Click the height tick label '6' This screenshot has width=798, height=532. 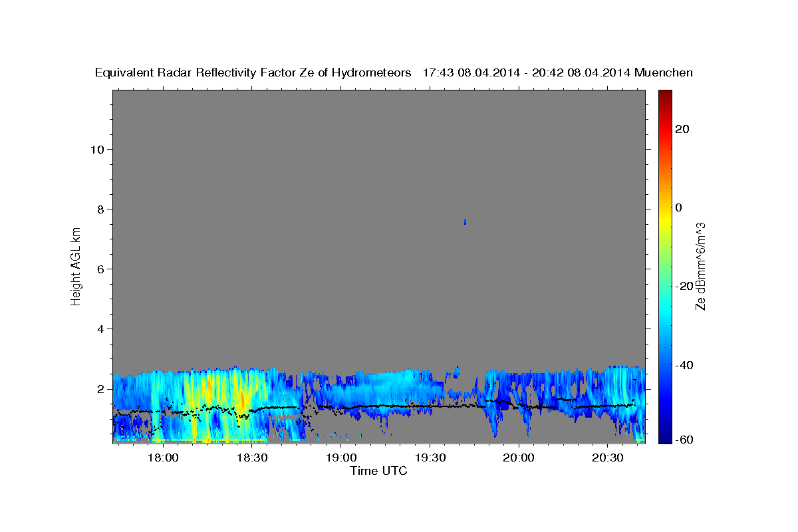tap(100, 269)
